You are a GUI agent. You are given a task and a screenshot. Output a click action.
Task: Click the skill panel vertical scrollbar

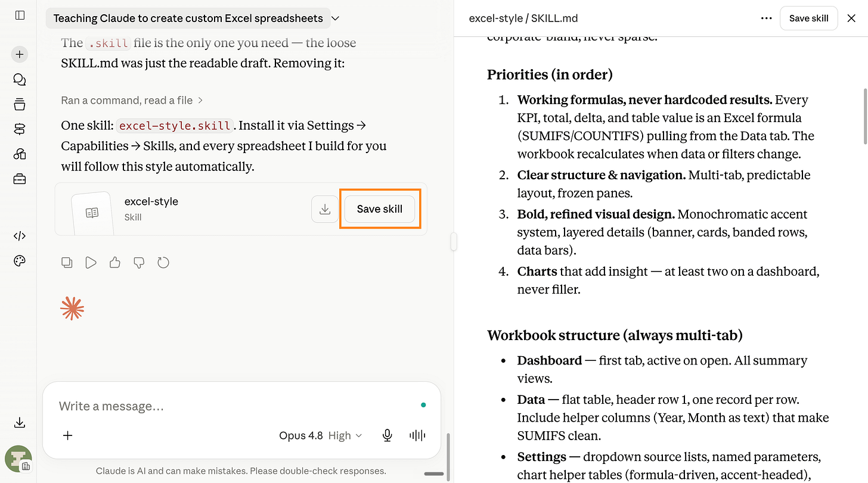(x=865, y=116)
